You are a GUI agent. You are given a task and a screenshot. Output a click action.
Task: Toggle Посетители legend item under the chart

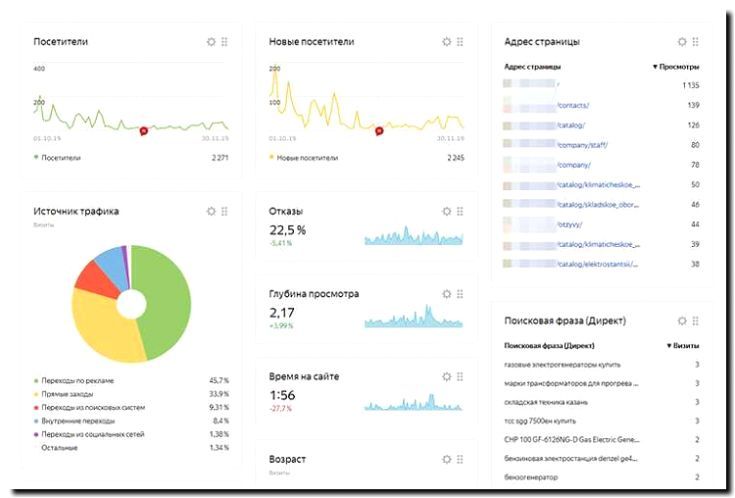61,157
